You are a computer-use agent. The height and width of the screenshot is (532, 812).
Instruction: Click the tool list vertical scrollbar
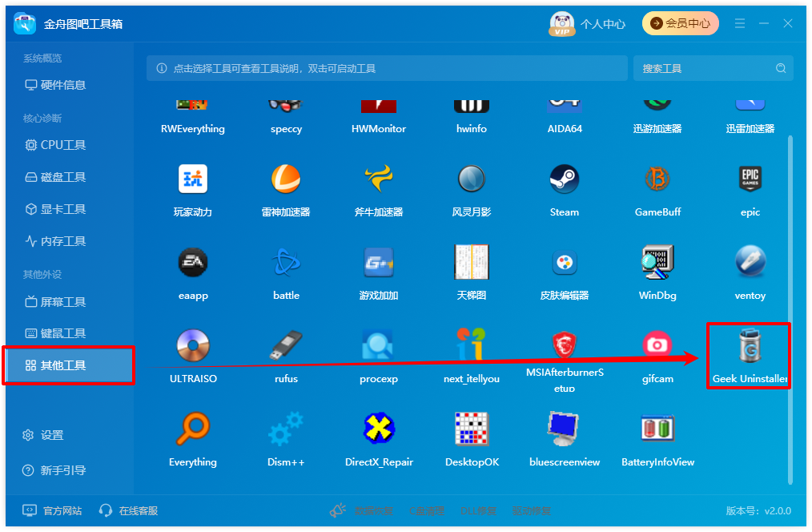click(x=790, y=310)
